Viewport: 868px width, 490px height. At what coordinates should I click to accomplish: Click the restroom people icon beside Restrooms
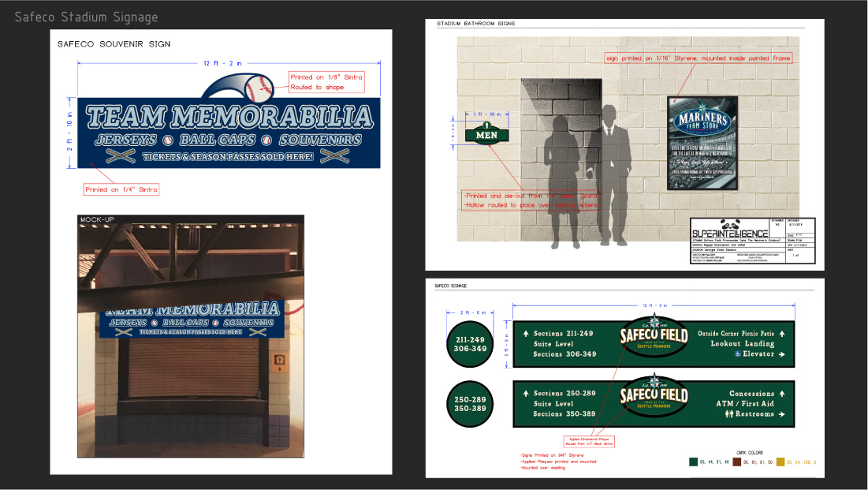click(x=729, y=414)
